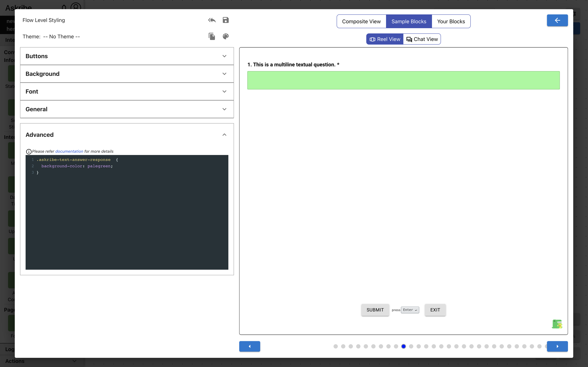Collapse the Advanced section
Viewport: 588px width, 367px height.
[x=224, y=135]
